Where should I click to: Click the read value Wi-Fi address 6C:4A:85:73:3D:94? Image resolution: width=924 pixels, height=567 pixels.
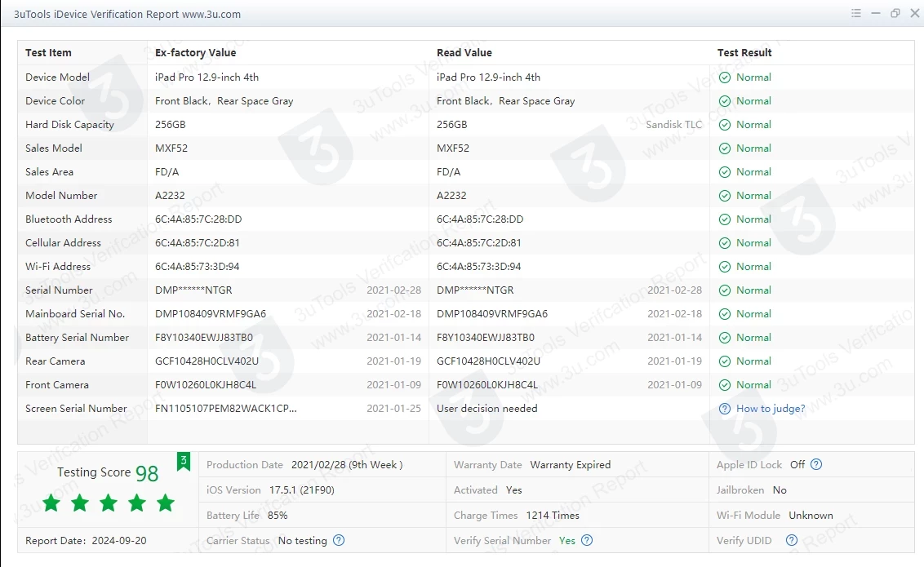tap(478, 266)
